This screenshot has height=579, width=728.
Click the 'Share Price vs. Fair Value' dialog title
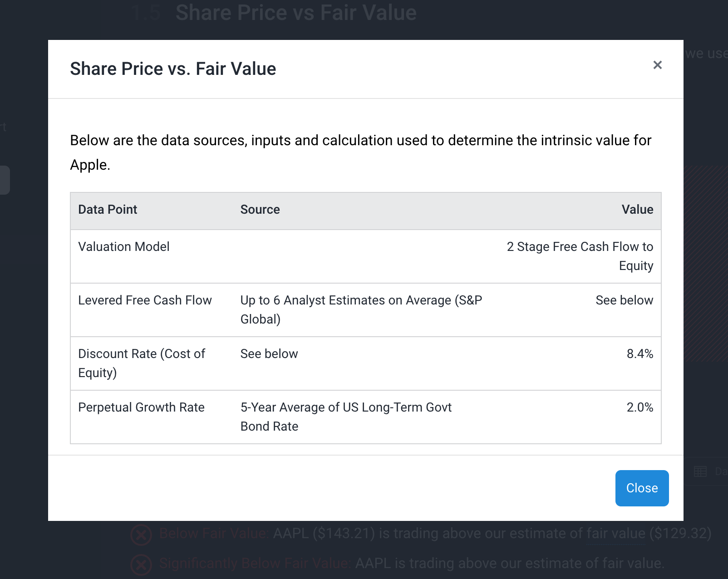tap(173, 69)
